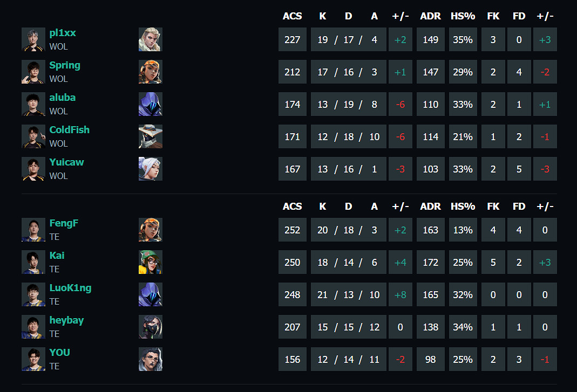This screenshot has height=392, width=577.
Task: Click the ADR header above the TE players
Action: coord(430,207)
